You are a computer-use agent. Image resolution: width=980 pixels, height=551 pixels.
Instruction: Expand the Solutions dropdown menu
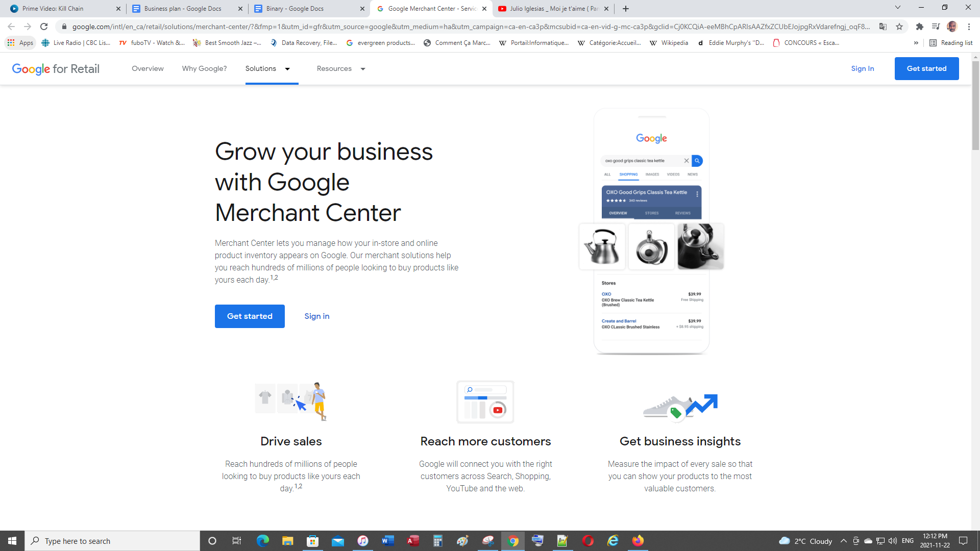pyautogui.click(x=267, y=69)
